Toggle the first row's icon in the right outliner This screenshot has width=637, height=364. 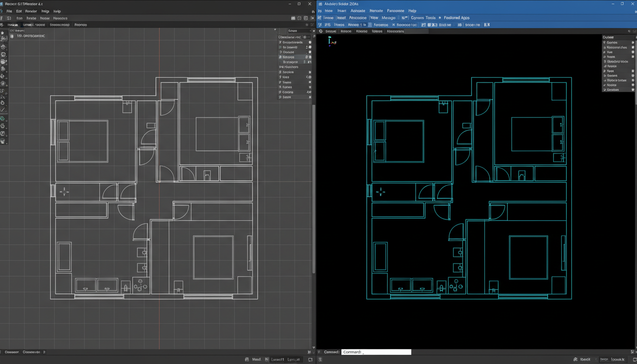point(633,43)
